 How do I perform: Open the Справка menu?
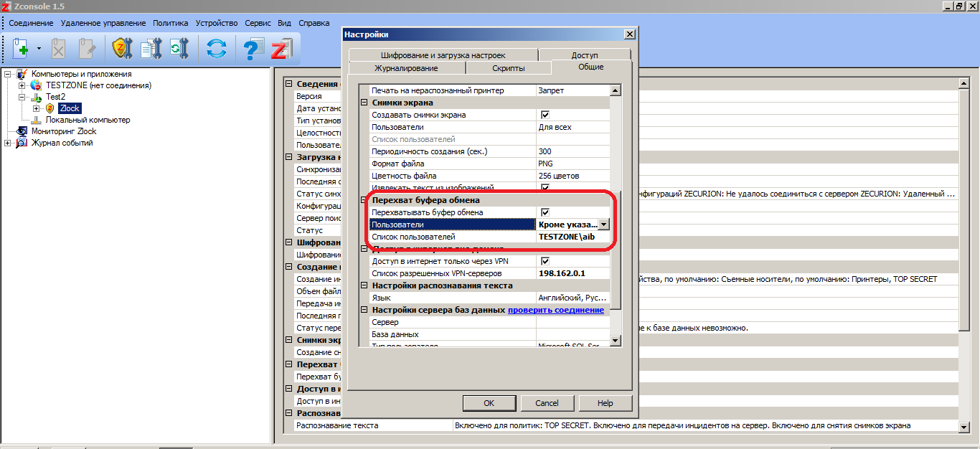tap(314, 23)
